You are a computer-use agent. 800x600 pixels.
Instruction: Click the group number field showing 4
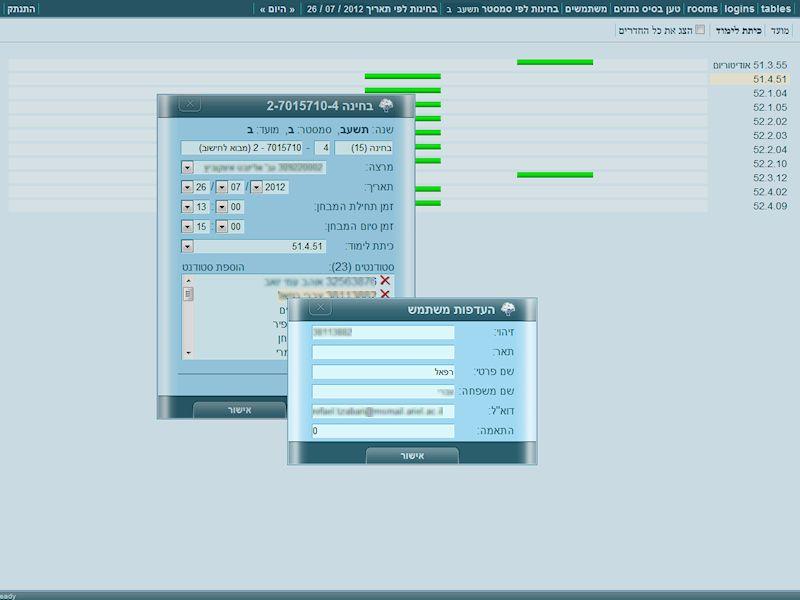point(322,148)
